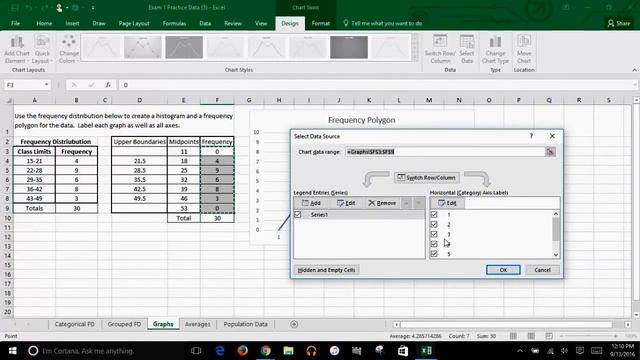The width and height of the screenshot is (640, 360).
Task: Uncheck the Series1 legend entry checkbox
Action: [x=298, y=215]
